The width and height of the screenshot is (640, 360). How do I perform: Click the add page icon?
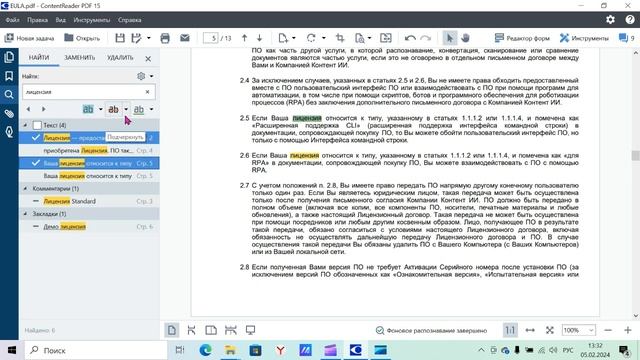tap(283, 38)
